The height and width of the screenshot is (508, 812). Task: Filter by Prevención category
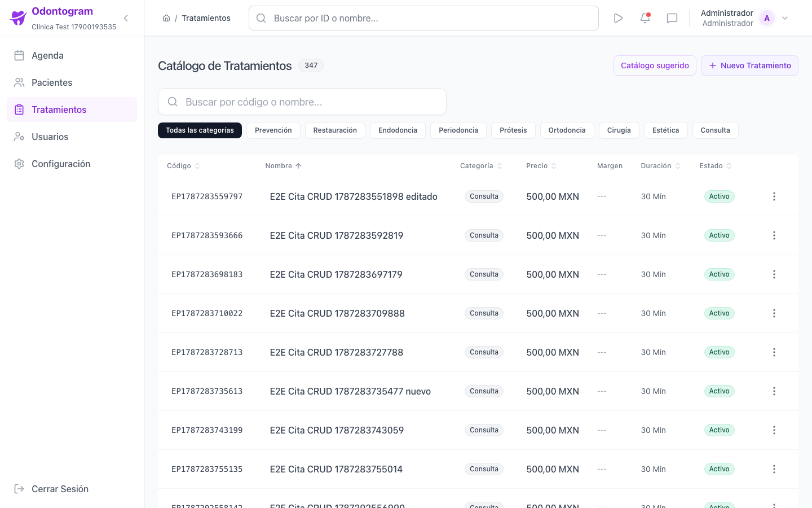273,130
